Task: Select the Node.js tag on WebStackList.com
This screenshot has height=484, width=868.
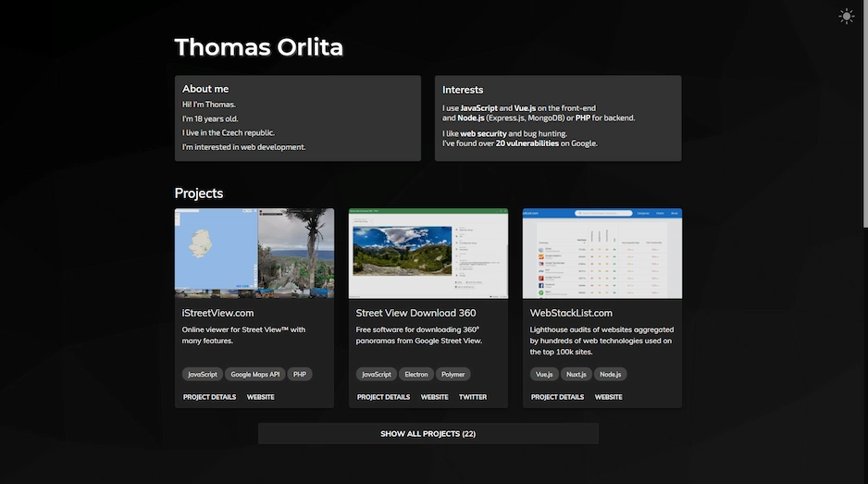Action: pyautogui.click(x=610, y=375)
